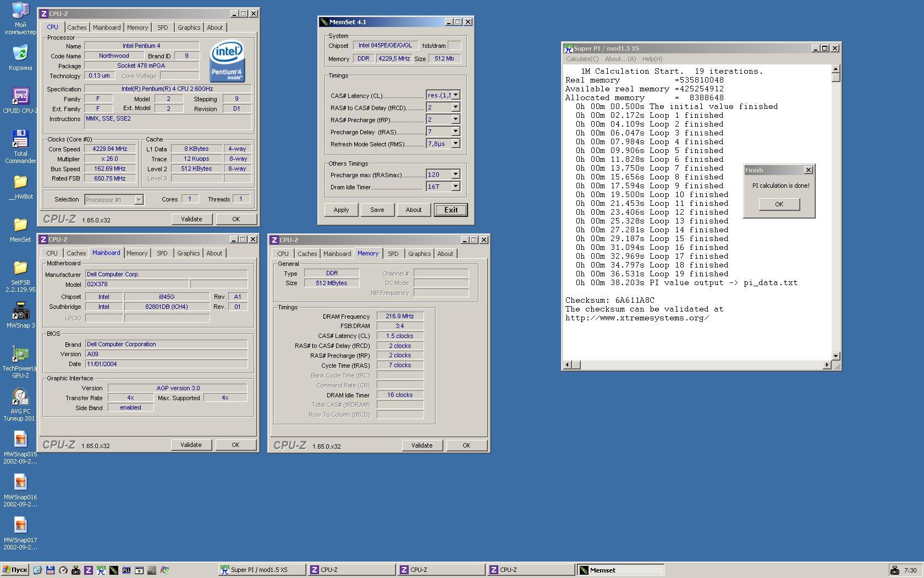Viewport: 924px width, 578px height.
Task: Select the MWSnap 3 desktop shortcut
Action: [x=20, y=315]
